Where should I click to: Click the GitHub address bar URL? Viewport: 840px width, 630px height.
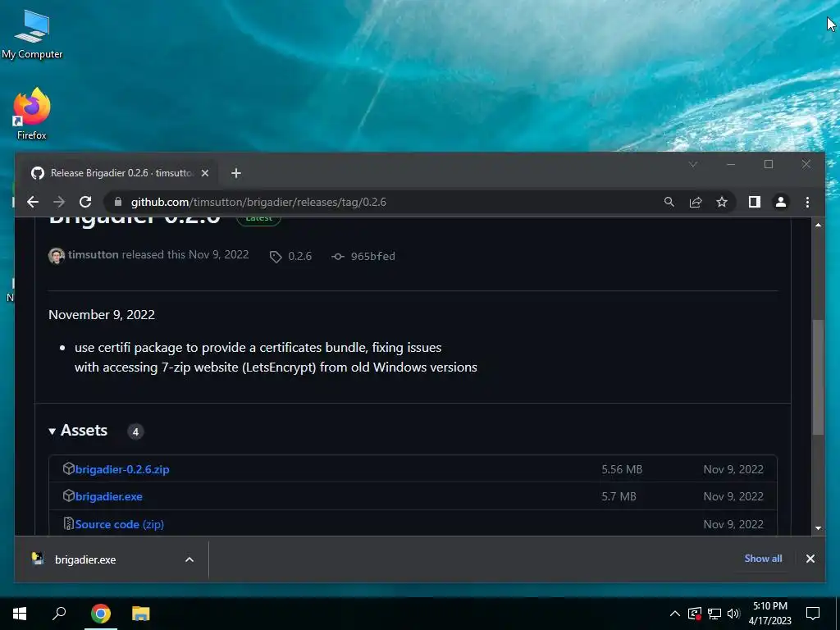(x=258, y=202)
